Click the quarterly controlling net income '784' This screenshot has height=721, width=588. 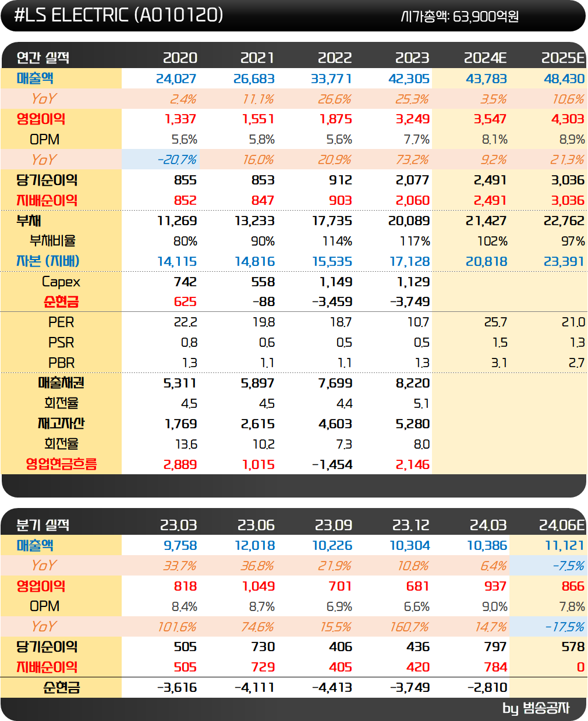pyautogui.click(x=495, y=667)
